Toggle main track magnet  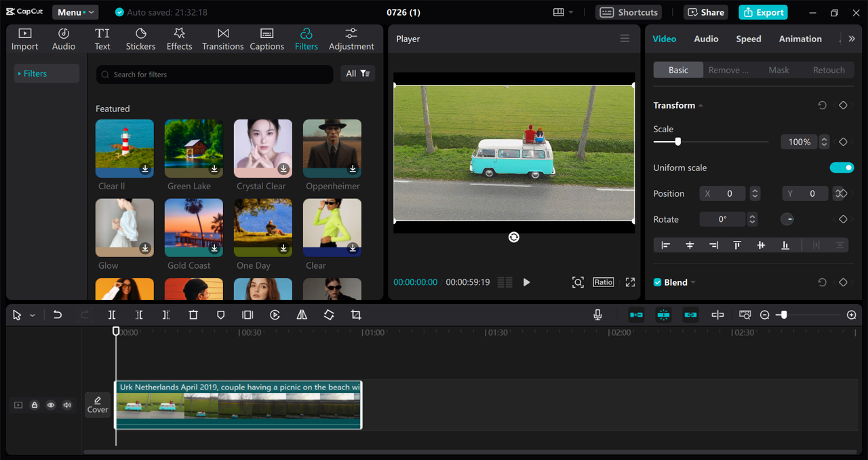pos(636,315)
